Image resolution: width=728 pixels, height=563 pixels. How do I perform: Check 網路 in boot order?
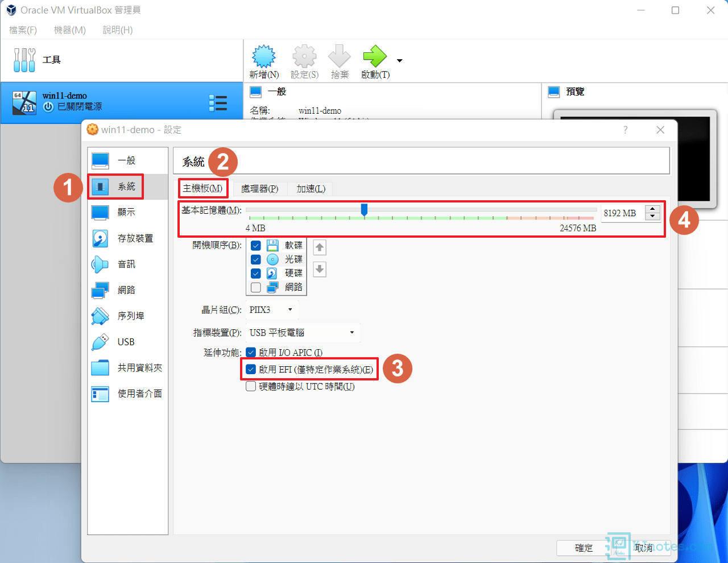pos(256,288)
